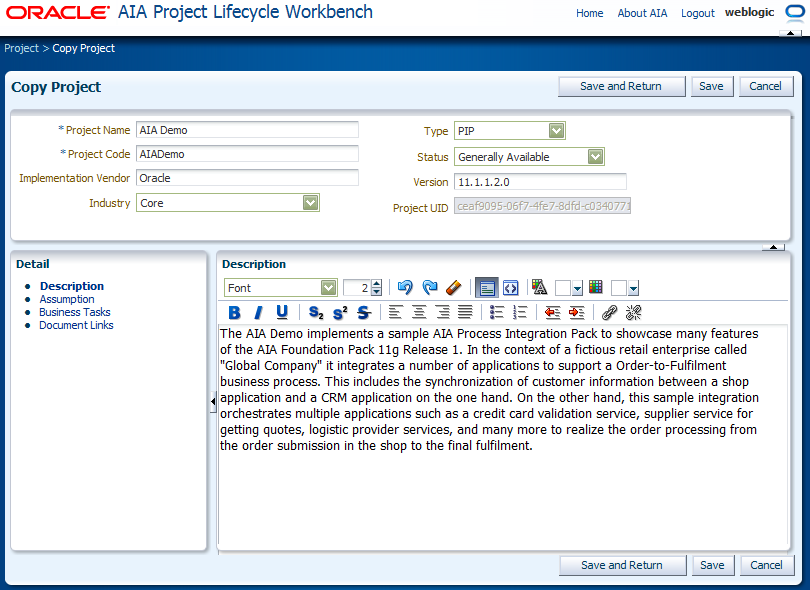The height and width of the screenshot is (590, 810).
Task: Click the Project breadcrumb link
Action: [x=21, y=48]
